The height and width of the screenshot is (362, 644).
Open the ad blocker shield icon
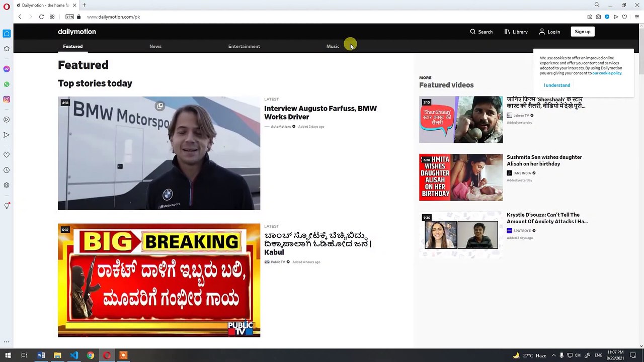coord(607,17)
